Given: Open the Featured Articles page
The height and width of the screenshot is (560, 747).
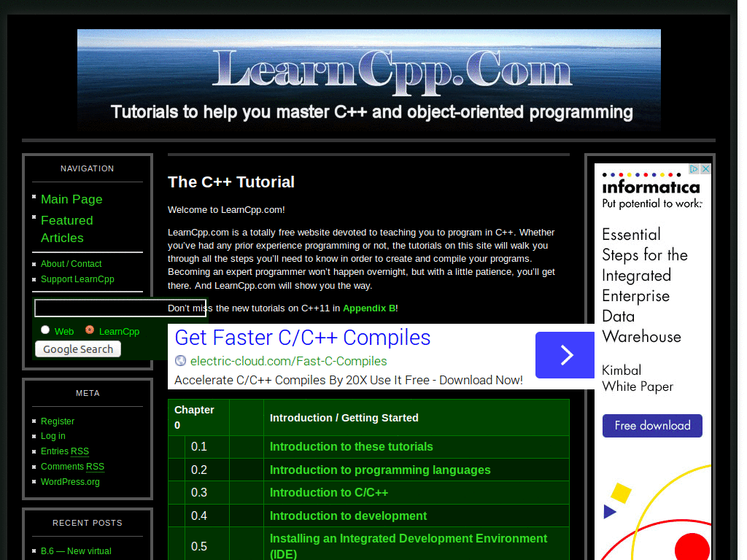Looking at the screenshot, I should (67, 227).
